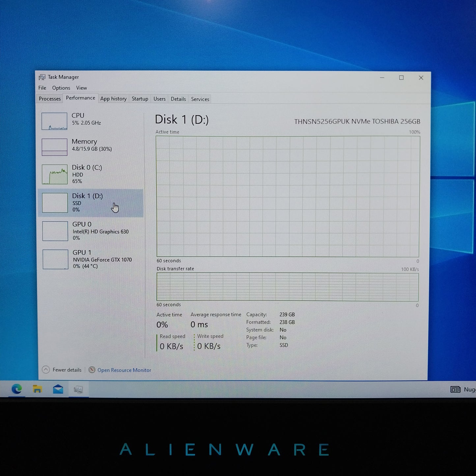
Task: Click the System disk value No
Action: [283, 330]
